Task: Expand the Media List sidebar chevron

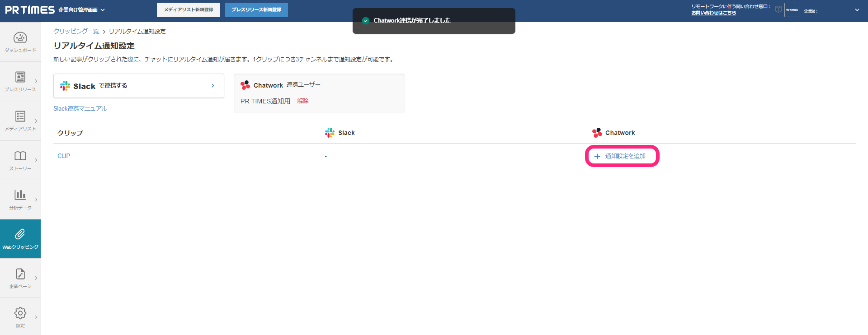Action: point(36,121)
